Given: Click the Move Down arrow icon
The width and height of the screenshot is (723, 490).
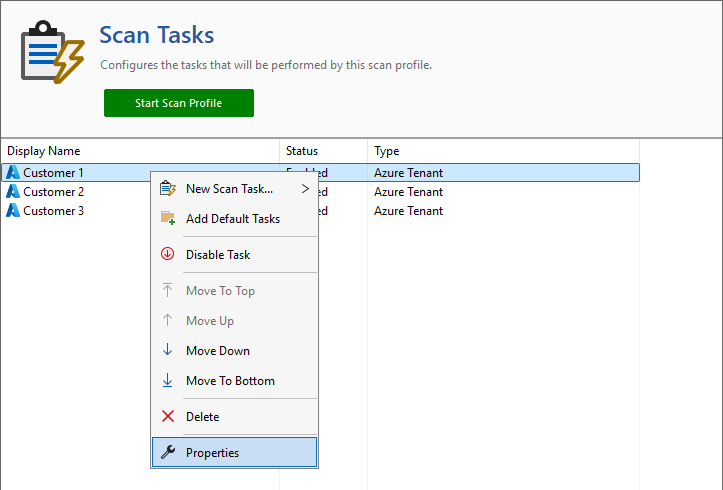Looking at the screenshot, I should (167, 351).
